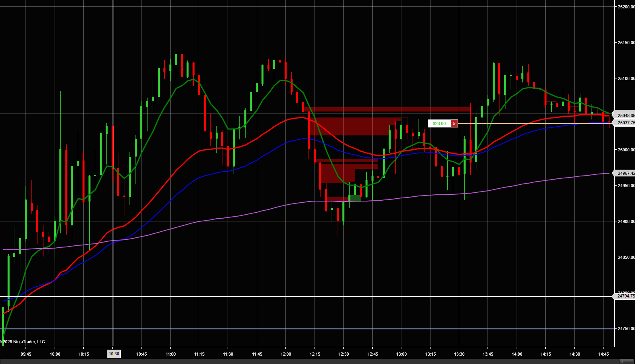Select the small green zone rectangle above 12:30
The width and height of the screenshot is (635, 364).
tap(355, 198)
